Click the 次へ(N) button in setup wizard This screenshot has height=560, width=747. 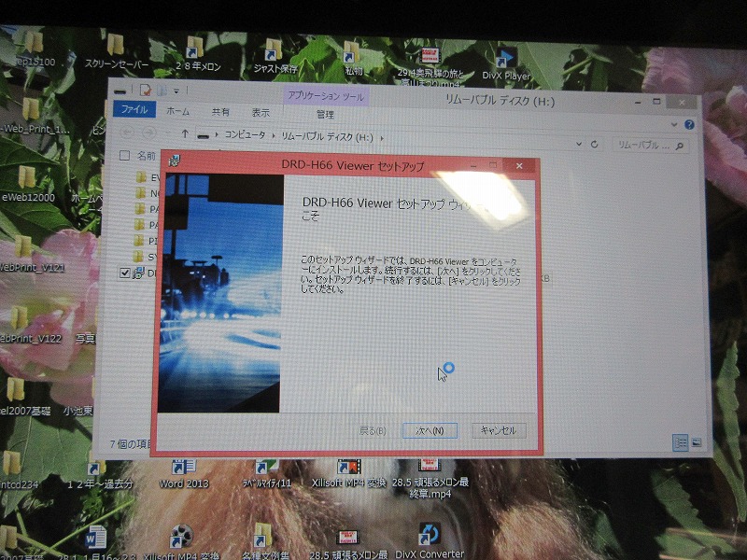pyautogui.click(x=430, y=430)
